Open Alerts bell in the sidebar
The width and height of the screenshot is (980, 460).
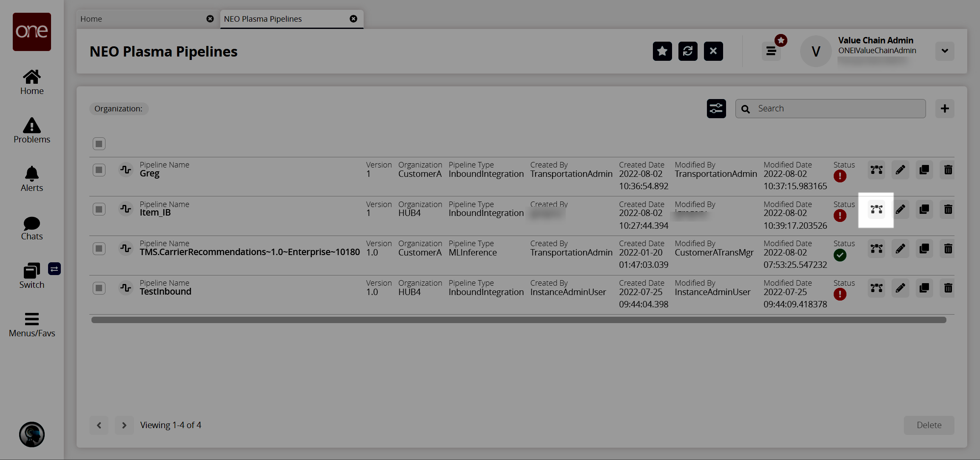click(32, 179)
